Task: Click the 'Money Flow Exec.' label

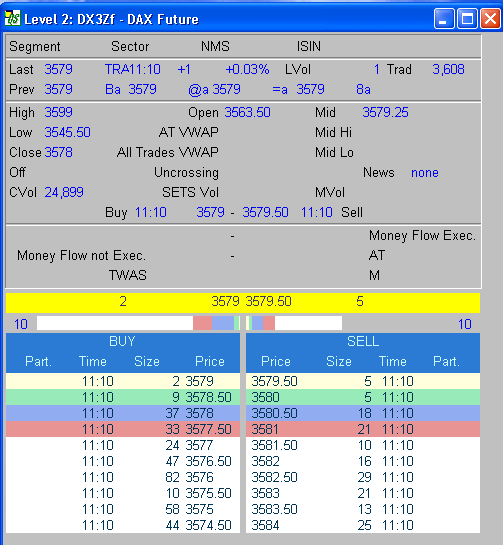Action: point(422,236)
